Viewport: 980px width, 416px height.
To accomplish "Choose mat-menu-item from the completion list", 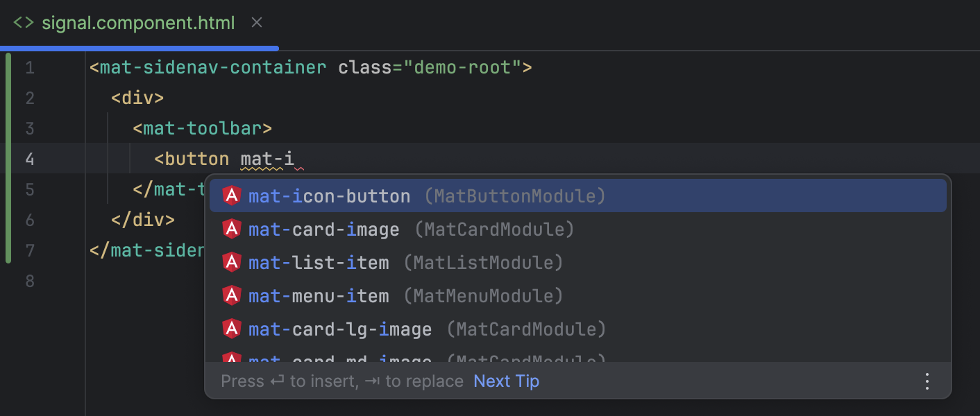I will click(319, 295).
